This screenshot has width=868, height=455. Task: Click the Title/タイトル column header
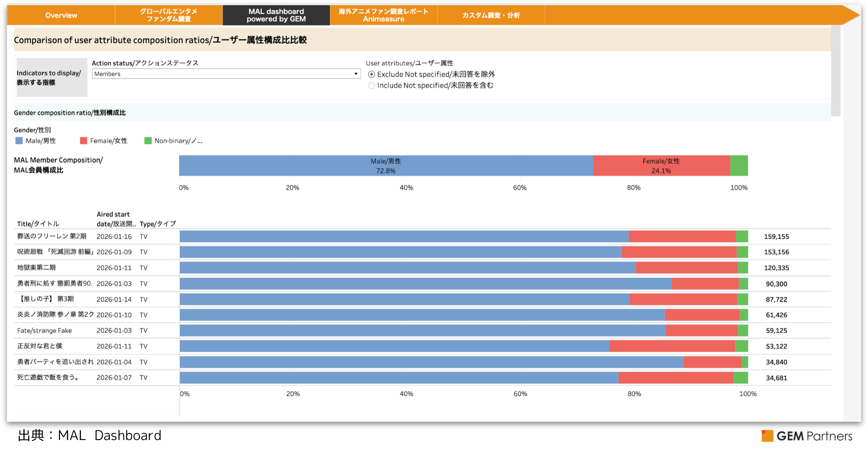coord(38,224)
